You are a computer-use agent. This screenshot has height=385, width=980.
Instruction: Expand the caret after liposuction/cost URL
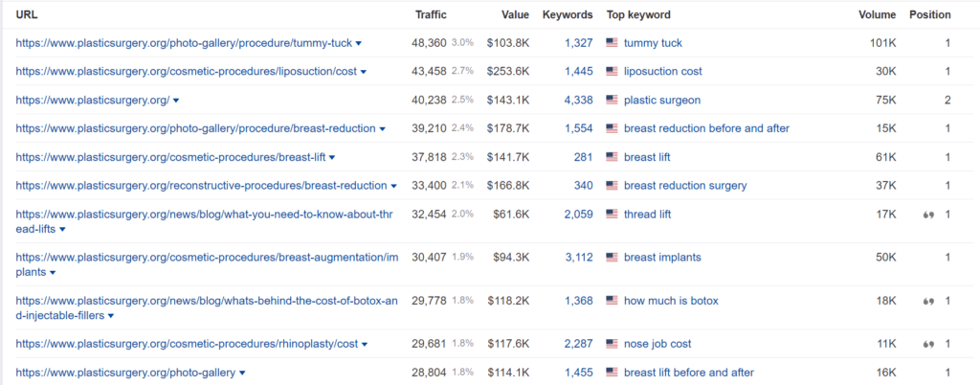pyautogui.click(x=363, y=73)
